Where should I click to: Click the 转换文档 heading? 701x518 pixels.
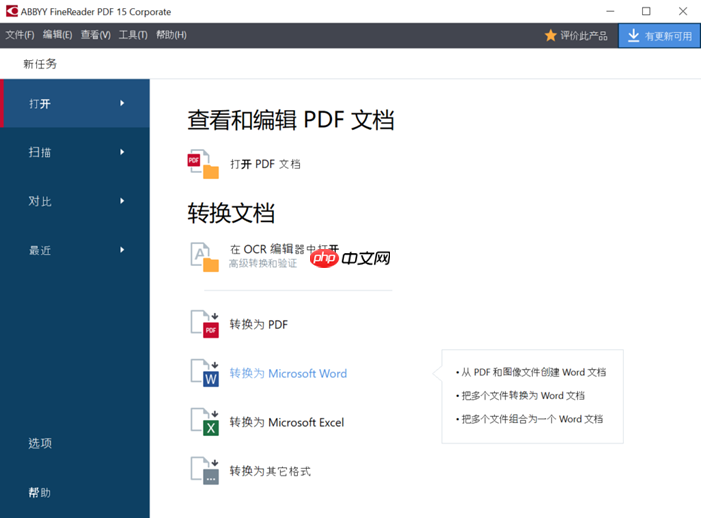[231, 213]
